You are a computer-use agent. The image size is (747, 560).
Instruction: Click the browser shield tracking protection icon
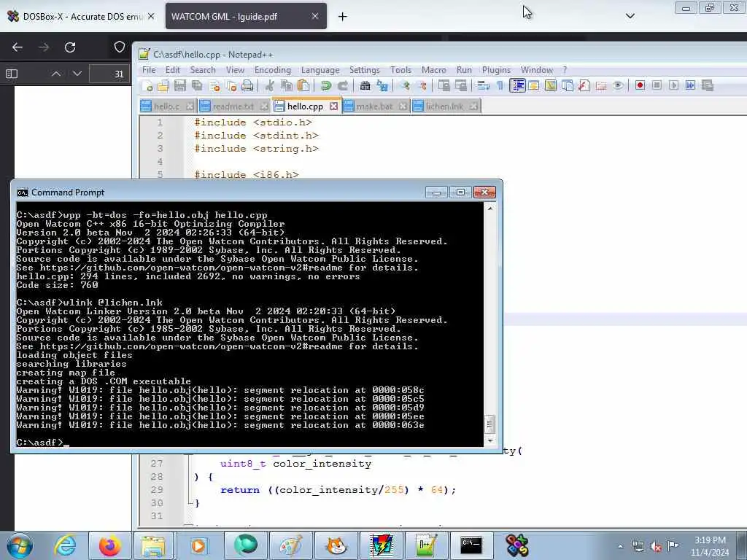pyautogui.click(x=120, y=47)
